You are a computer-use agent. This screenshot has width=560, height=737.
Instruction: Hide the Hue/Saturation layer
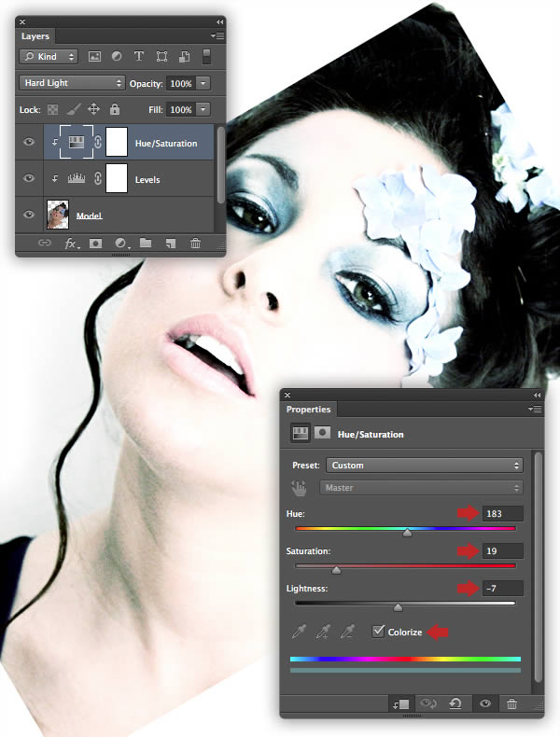tap(29, 142)
